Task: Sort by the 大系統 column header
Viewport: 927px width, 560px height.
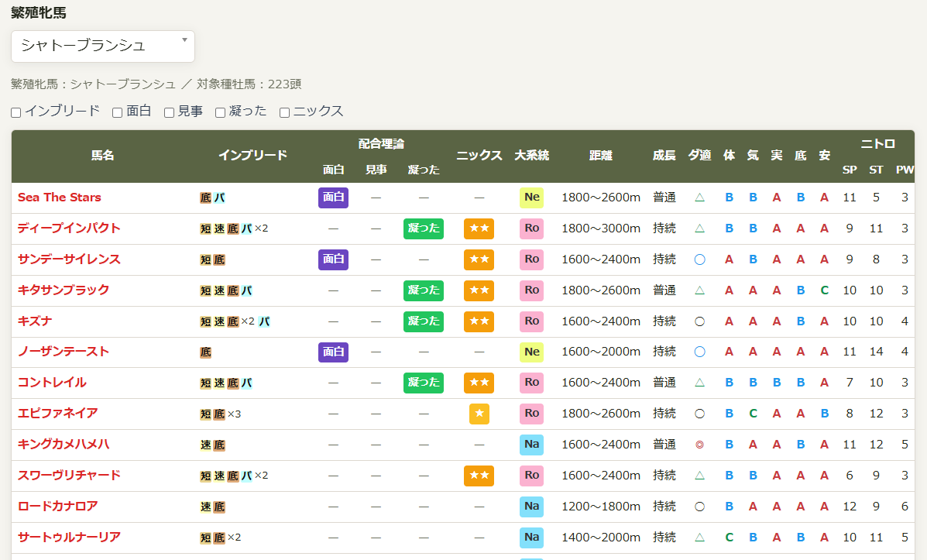Action: click(531, 156)
